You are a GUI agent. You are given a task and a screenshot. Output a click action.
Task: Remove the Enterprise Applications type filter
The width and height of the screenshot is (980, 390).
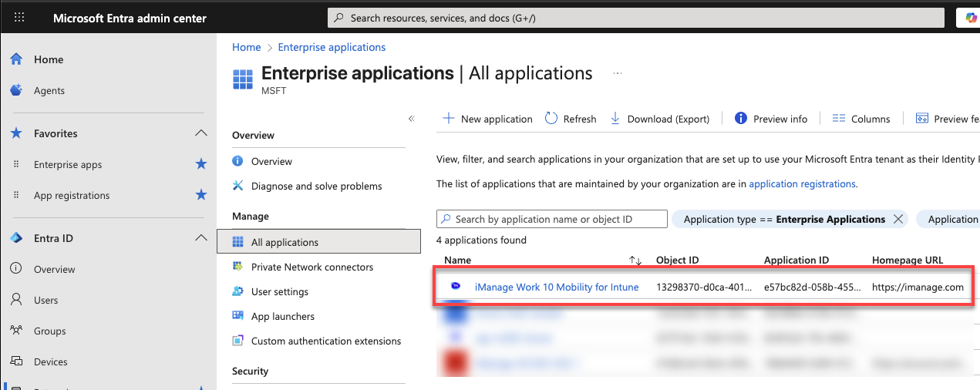897,219
